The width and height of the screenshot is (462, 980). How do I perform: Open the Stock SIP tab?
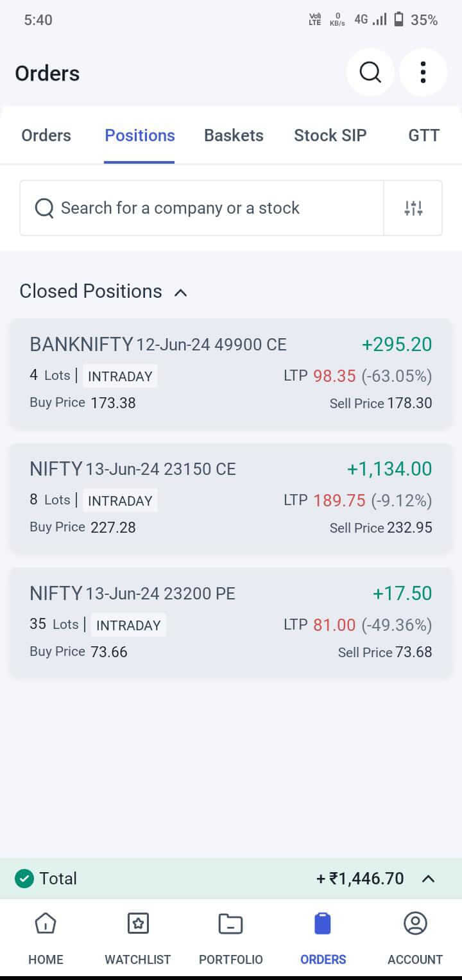tap(330, 135)
